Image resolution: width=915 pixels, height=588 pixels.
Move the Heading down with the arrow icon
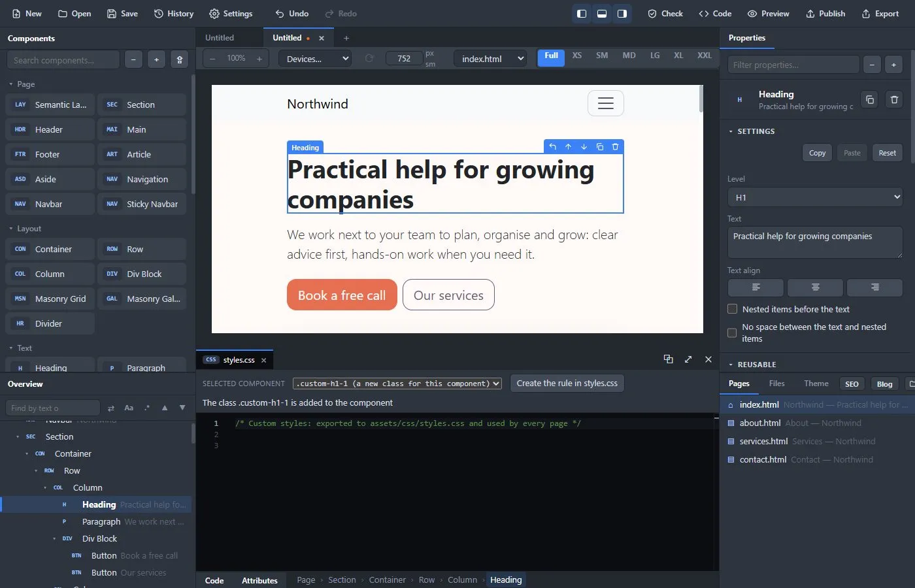tap(584, 147)
